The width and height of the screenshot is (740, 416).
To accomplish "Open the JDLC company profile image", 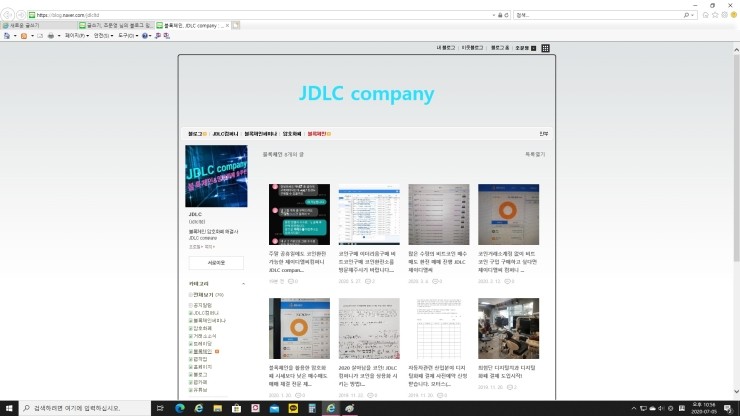I will tap(216, 176).
